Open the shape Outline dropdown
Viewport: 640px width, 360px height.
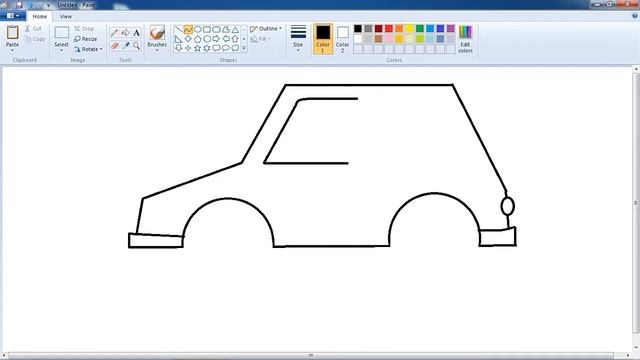tap(266, 29)
